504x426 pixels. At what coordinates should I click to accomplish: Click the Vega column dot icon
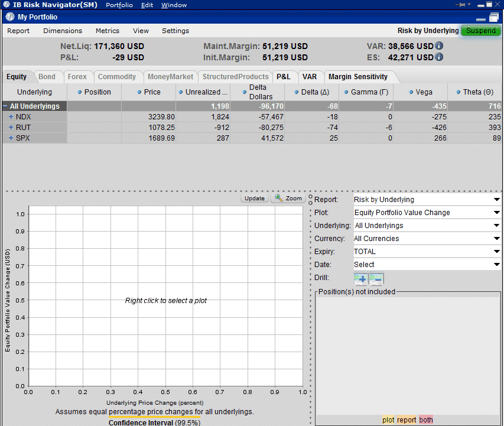point(411,92)
